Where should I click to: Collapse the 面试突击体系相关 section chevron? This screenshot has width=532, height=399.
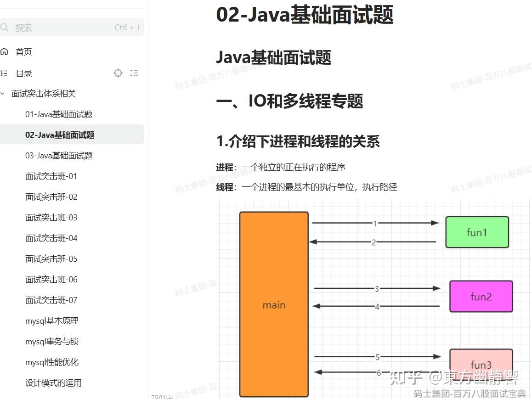coord(4,94)
